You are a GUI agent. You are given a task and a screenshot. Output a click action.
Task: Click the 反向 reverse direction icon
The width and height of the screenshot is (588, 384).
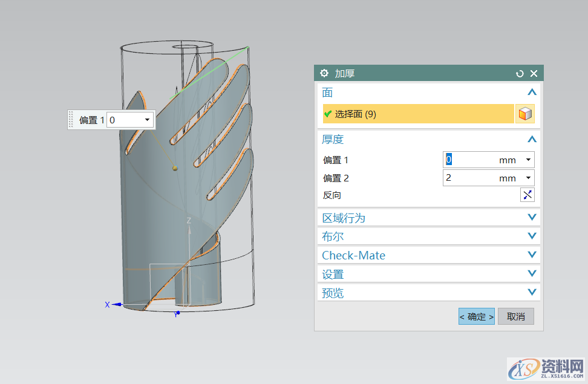point(528,195)
